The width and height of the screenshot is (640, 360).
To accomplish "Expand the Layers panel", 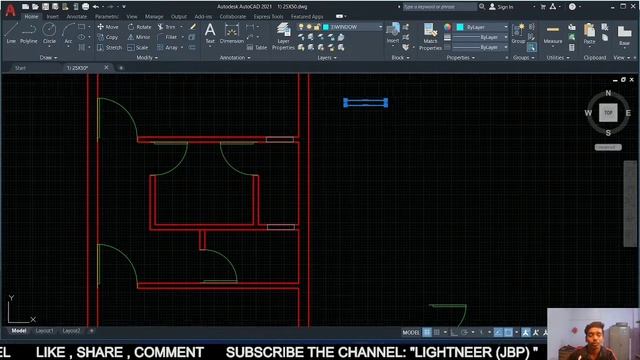I will tap(327, 58).
